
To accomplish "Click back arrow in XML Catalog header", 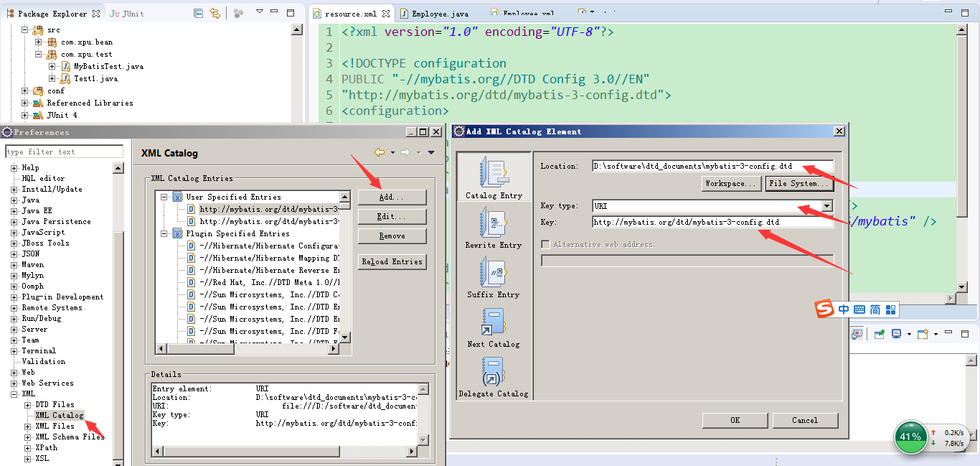I will pos(380,152).
